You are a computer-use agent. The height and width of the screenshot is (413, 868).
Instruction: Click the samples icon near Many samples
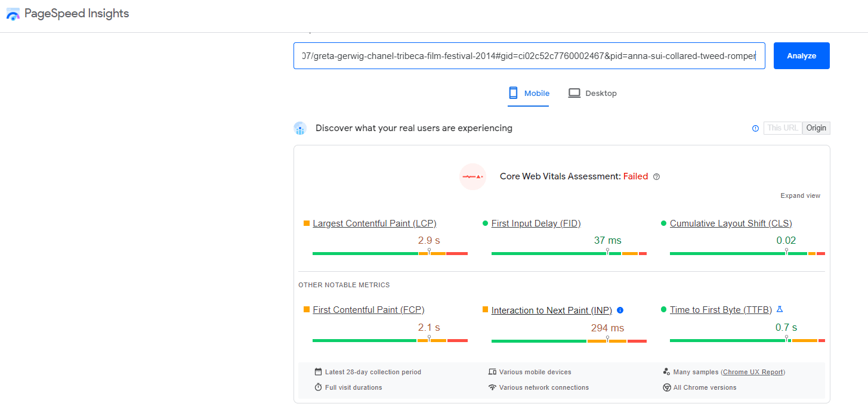coord(666,372)
